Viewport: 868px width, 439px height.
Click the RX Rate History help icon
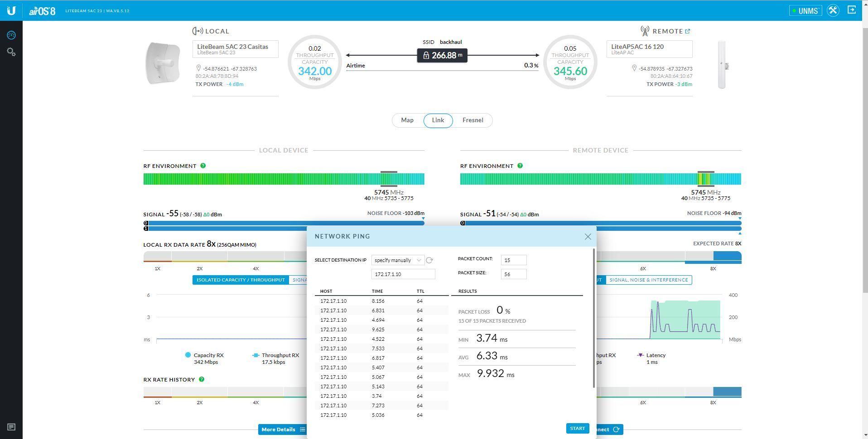pos(202,379)
